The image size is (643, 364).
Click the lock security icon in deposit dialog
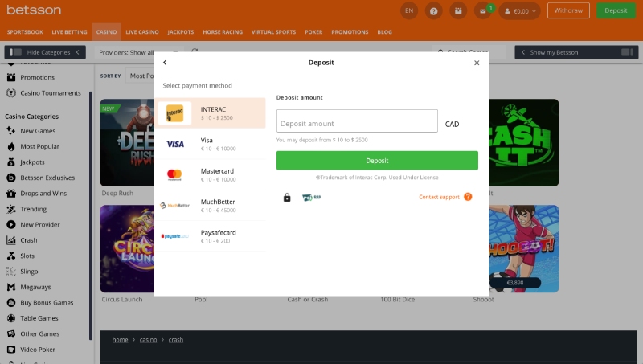[x=287, y=198]
